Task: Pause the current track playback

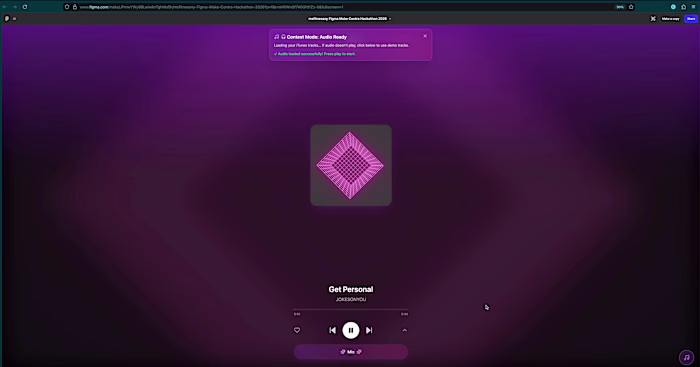Action: pyautogui.click(x=350, y=330)
